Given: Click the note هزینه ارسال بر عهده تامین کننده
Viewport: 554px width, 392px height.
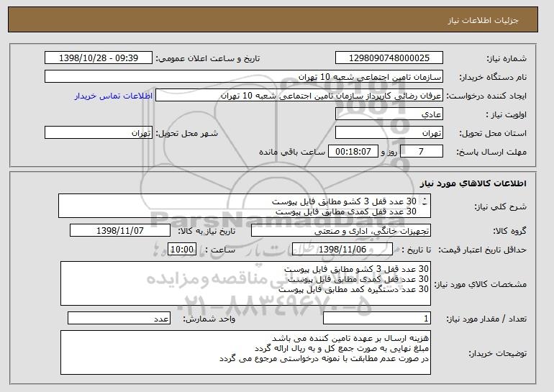Looking at the screenshot, I should [x=350, y=338].
